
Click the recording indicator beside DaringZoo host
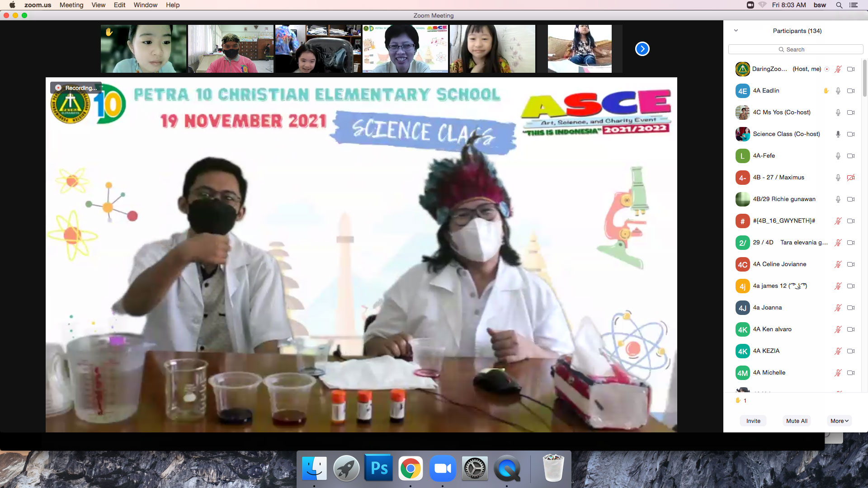click(x=827, y=69)
